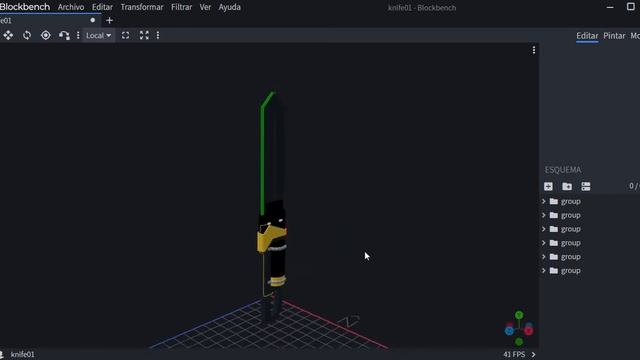
Task: Expand the third group in Esquema
Action: 544,229
